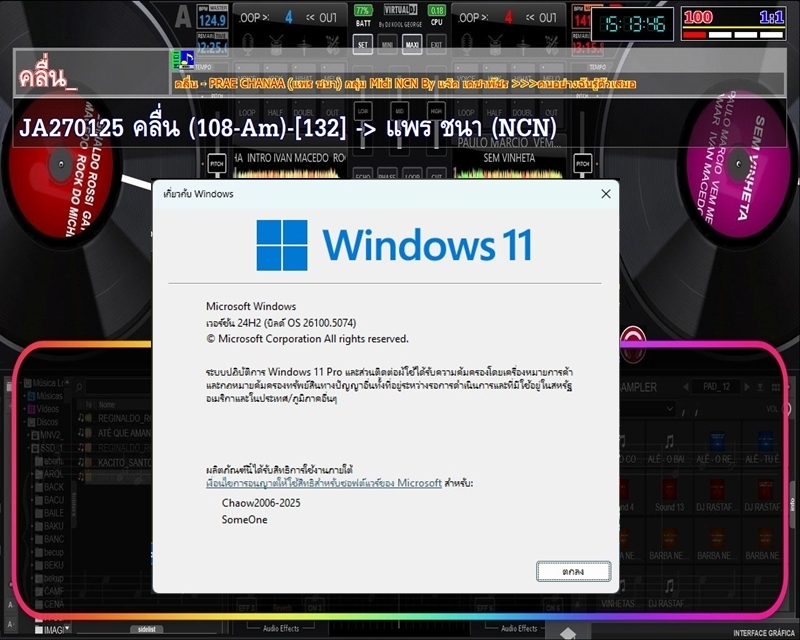Click the INTERFACE GRÁFICA label

tap(764, 633)
